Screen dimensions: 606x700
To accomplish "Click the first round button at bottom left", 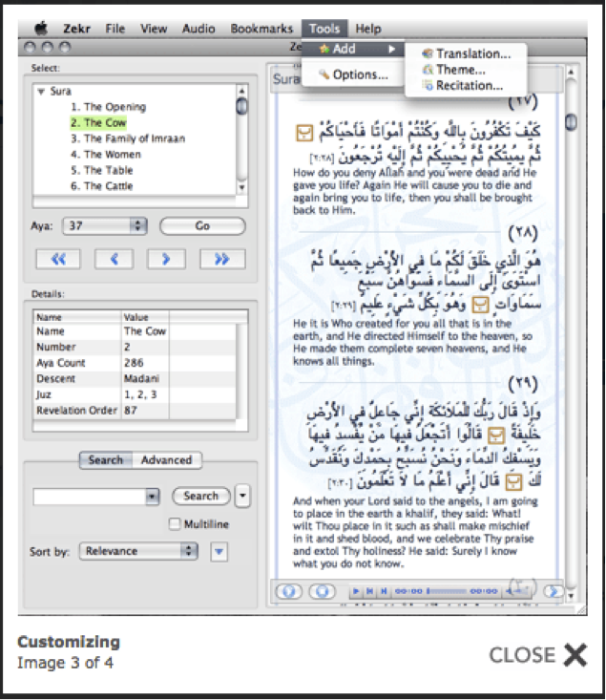I will [287, 591].
